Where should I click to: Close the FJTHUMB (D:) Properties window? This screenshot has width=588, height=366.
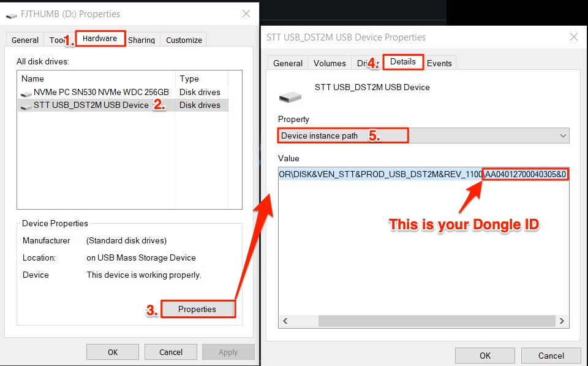[x=246, y=13]
